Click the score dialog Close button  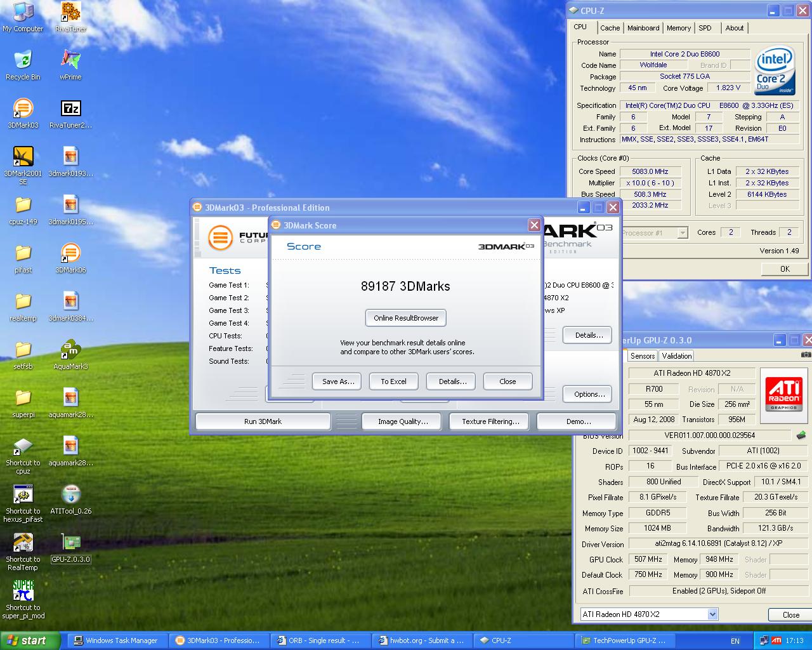point(507,381)
